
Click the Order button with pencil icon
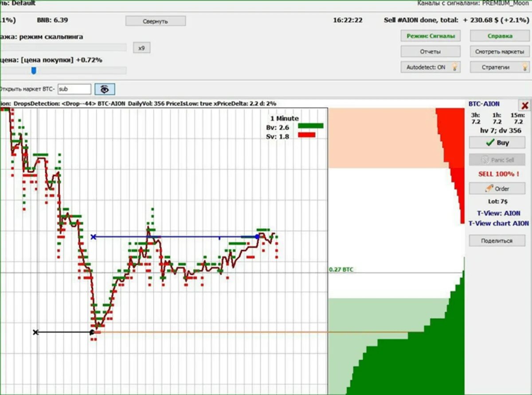tap(497, 189)
